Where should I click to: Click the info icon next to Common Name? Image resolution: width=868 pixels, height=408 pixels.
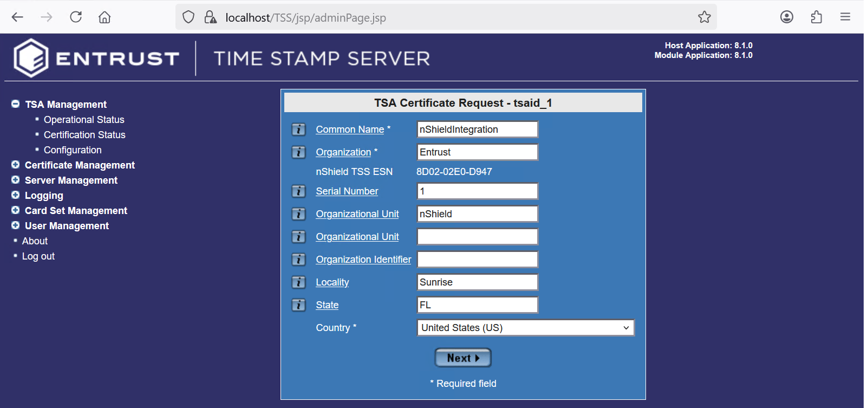pos(298,129)
